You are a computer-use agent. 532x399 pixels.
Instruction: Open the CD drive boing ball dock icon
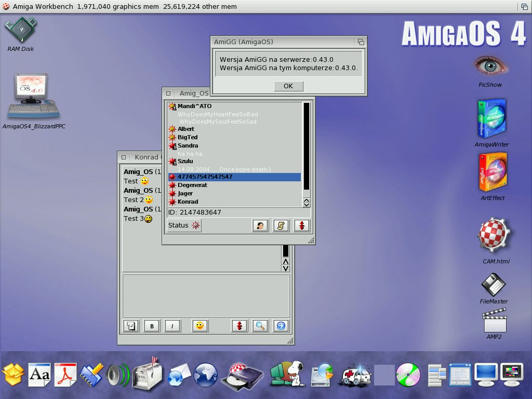click(x=242, y=376)
